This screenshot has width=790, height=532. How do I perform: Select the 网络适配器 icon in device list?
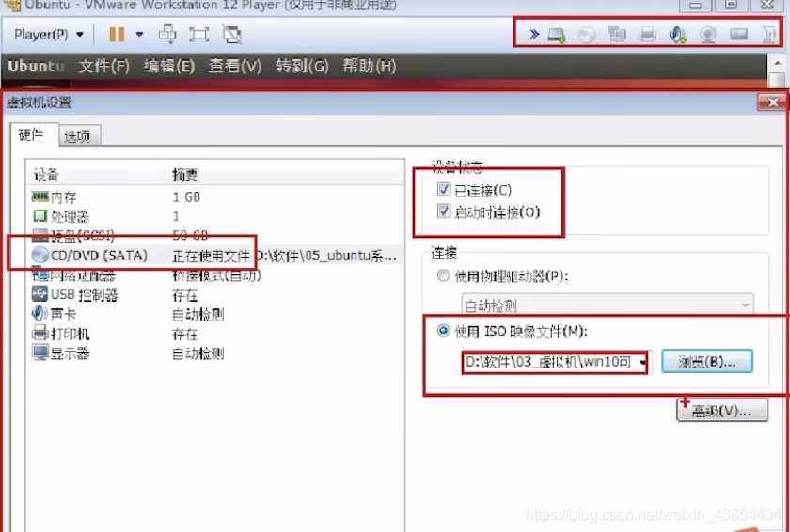39,274
